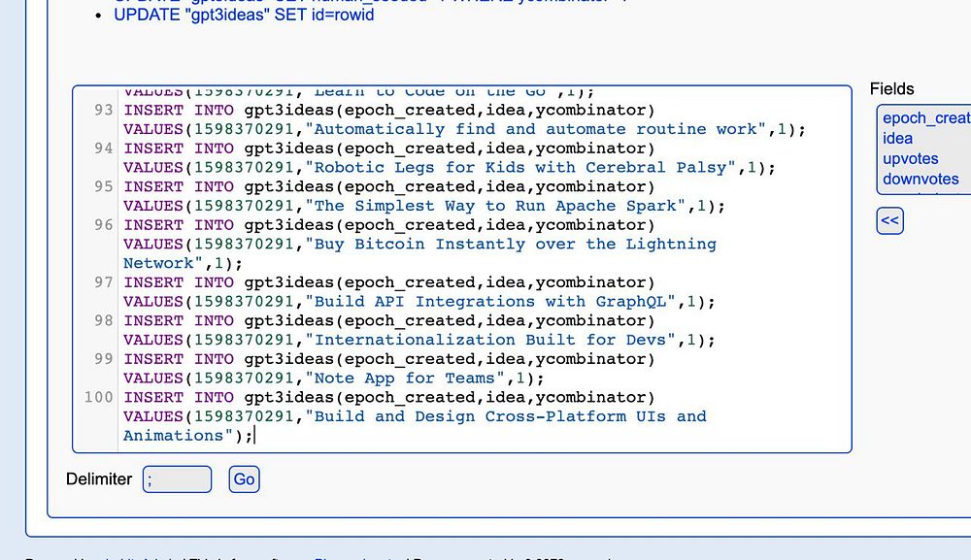Select idea in the Fields list
This screenshot has height=560, width=971.
tap(897, 139)
